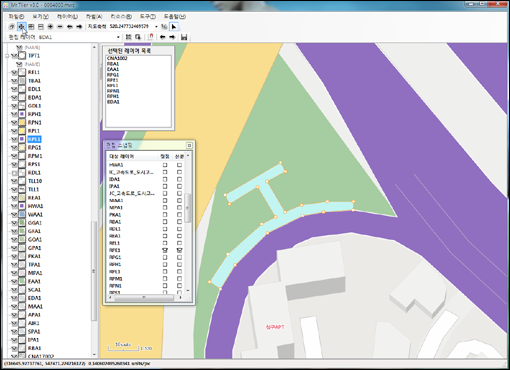Viewport: 510px width, 370px height.
Task: Click the map scale value field
Action: tap(131, 26)
